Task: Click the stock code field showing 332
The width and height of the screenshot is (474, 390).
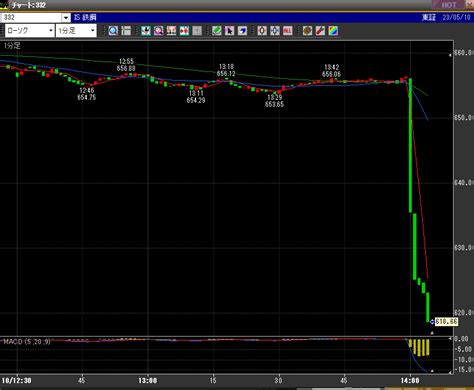Action: (31, 17)
